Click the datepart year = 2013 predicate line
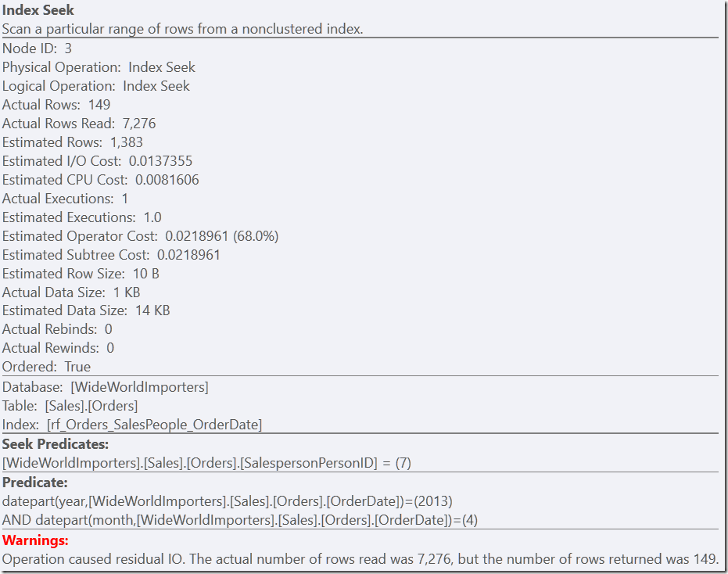Screen dimensions: 728x574 point(228,501)
